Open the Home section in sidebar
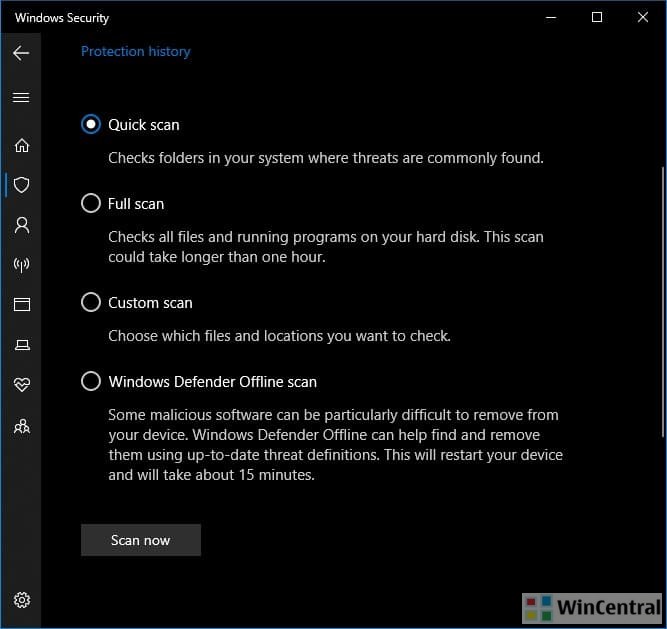Screen dimensions: 667x629 [x=21, y=145]
